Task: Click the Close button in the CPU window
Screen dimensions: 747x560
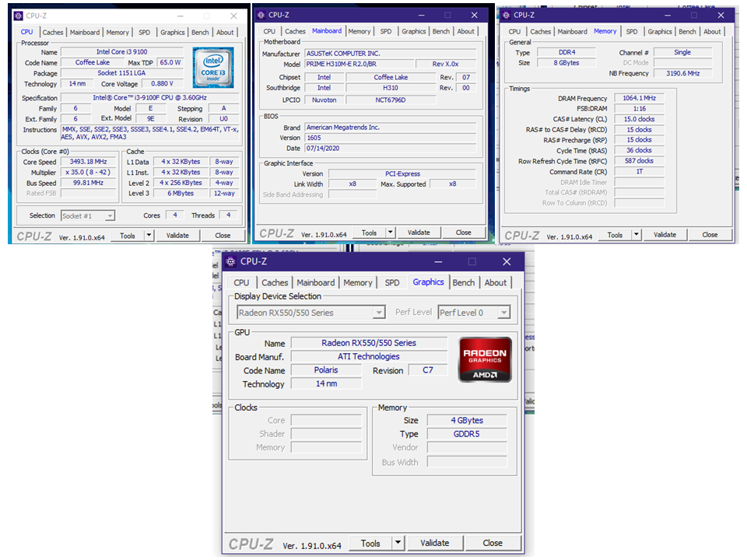Action: coord(223,235)
